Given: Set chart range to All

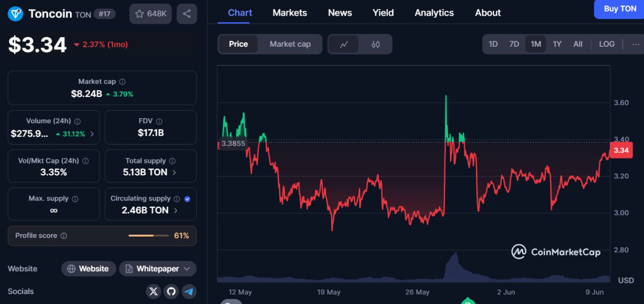Looking at the screenshot, I should pyautogui.click(x=578, y=44).
